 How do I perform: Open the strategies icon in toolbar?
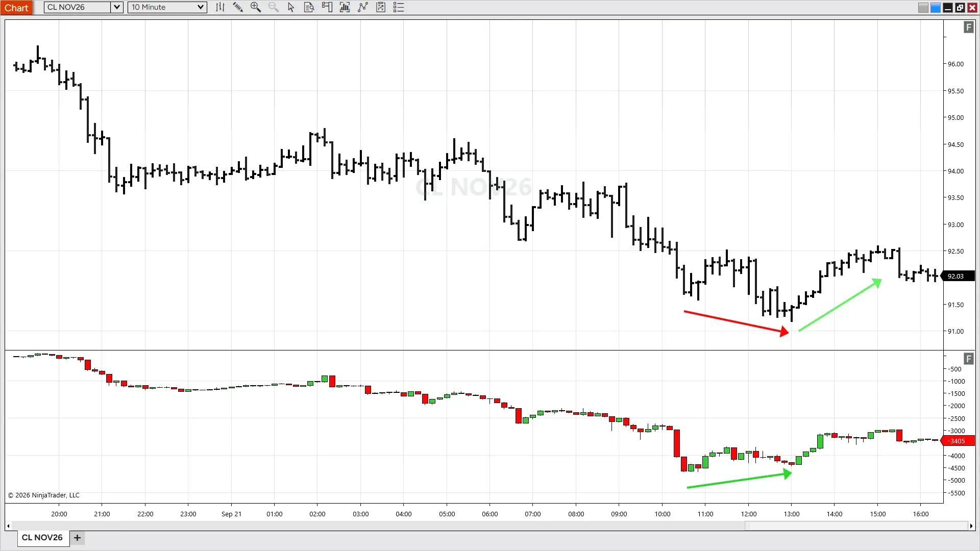coord(381,7)
